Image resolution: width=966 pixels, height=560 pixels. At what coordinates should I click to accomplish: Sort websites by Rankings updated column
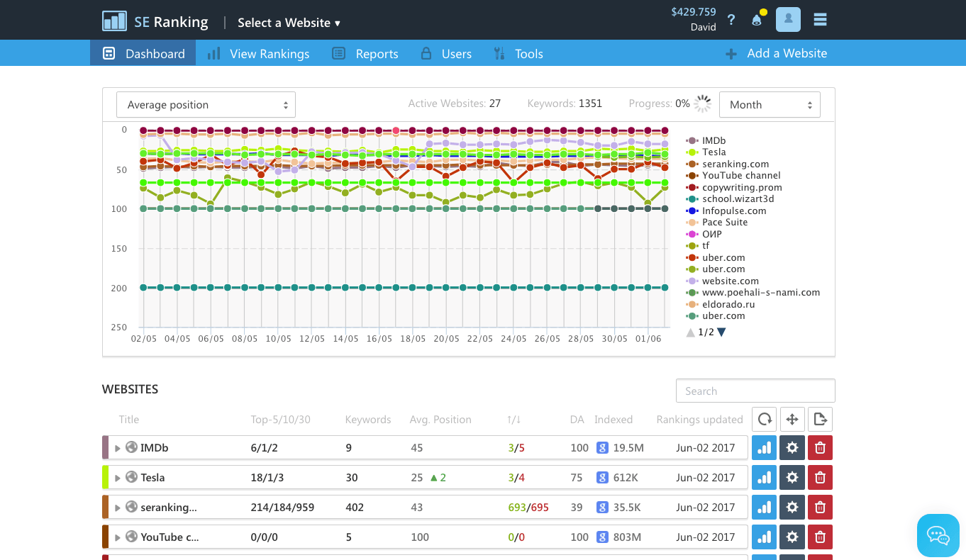tap(699, 420)
